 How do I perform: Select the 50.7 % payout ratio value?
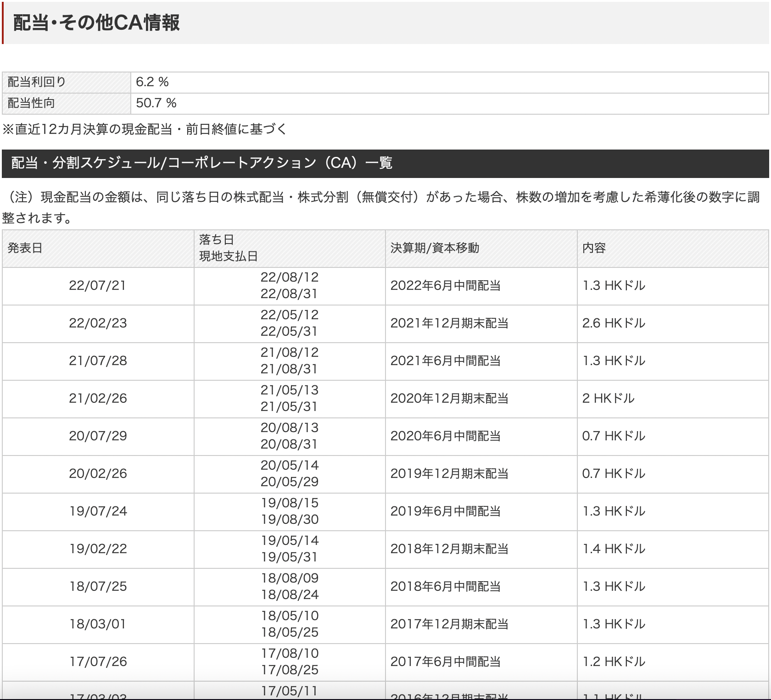[x=156, y=103]
